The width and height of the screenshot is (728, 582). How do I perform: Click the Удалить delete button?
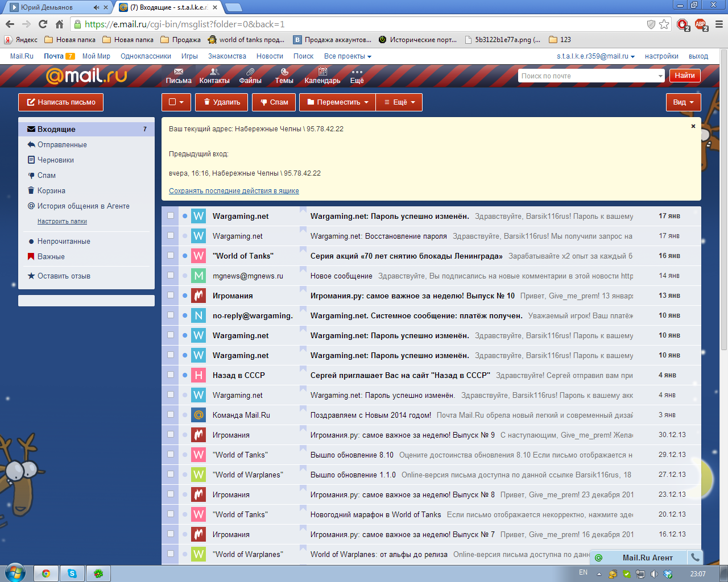tap(222, 102)
